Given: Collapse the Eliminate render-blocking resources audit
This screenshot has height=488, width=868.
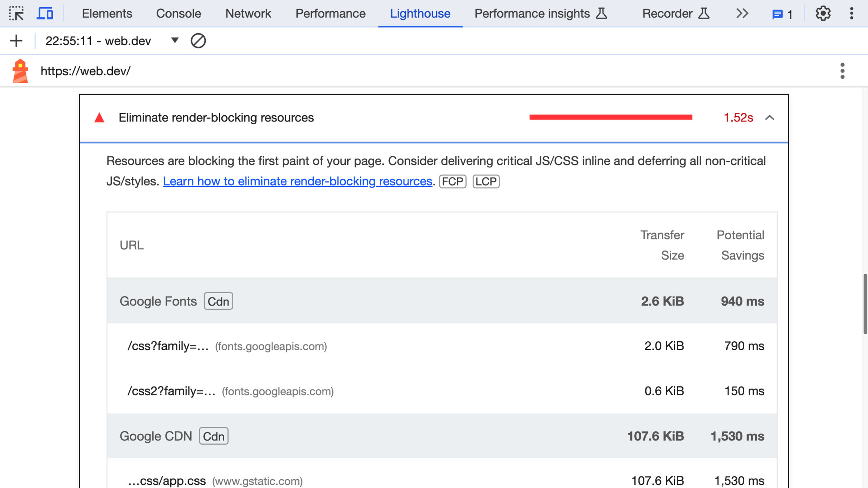Looking at the screenshot, I should coord(769,118).
